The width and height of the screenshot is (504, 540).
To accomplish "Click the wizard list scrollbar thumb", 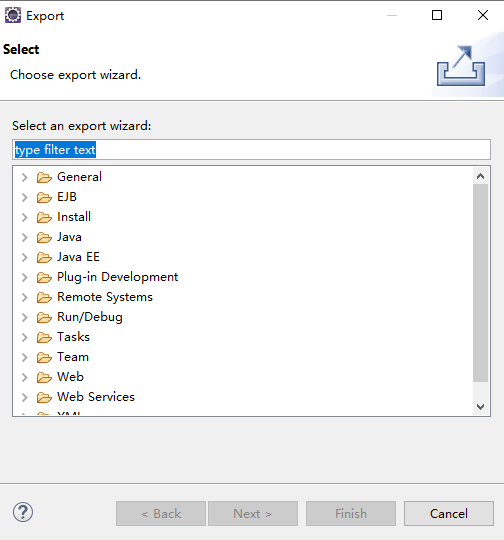I will 480,283.
